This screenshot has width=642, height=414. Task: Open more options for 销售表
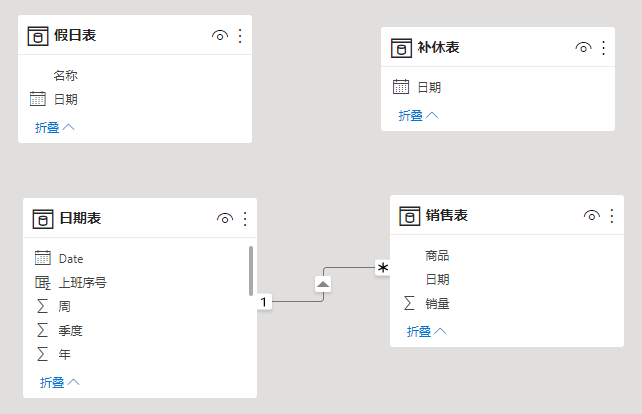click(611, 216)
